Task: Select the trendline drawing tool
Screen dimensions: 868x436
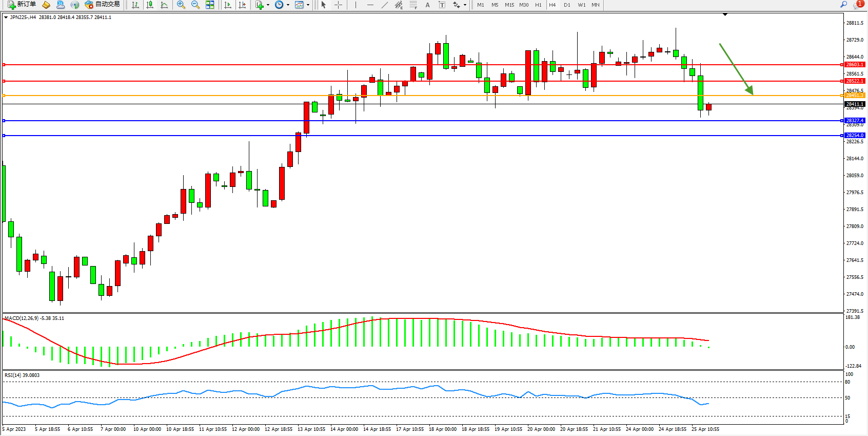Action: pos(384,5)
